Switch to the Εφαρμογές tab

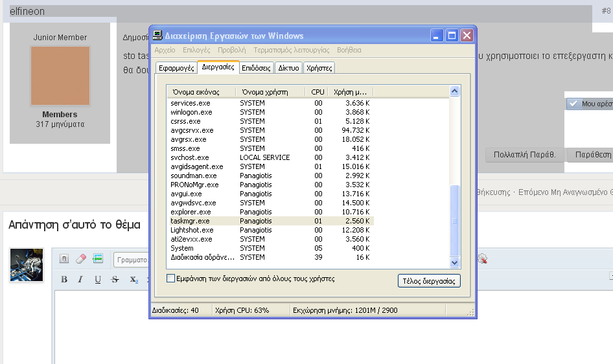[x=176, y=68]
